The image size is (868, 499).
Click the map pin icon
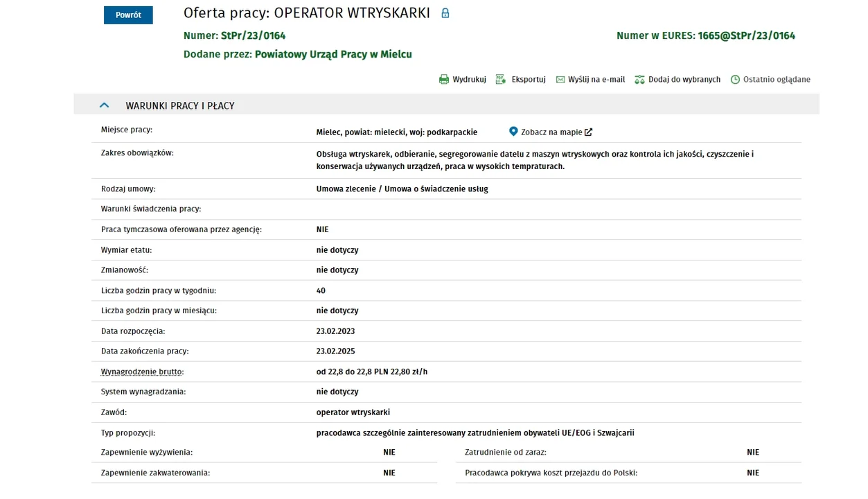coord(513,132)
